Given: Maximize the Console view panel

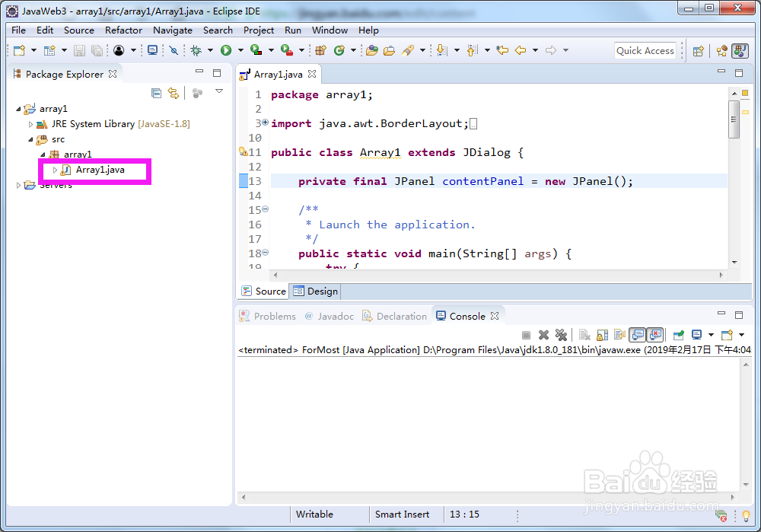Looking at the screenshot, I should [739, 315].
